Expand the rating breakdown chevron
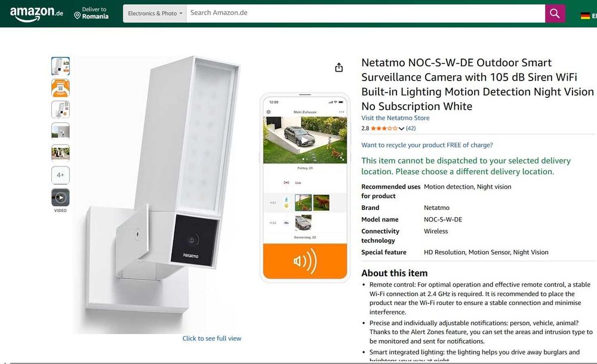This screenshot has height=364, width=597. click(401, 129)
